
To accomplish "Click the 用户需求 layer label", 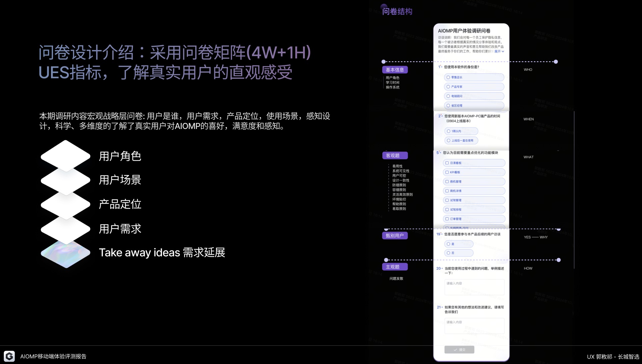I will pyautogui.click(x=120, y=229).
